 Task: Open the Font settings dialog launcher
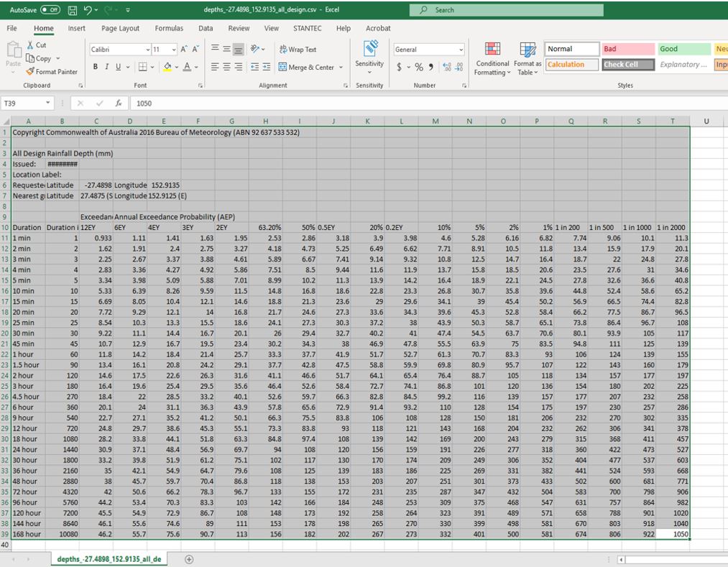(200, 86)
